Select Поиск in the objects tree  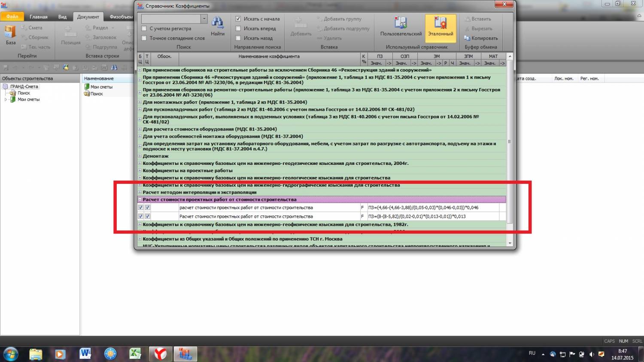tap(24, 93)
